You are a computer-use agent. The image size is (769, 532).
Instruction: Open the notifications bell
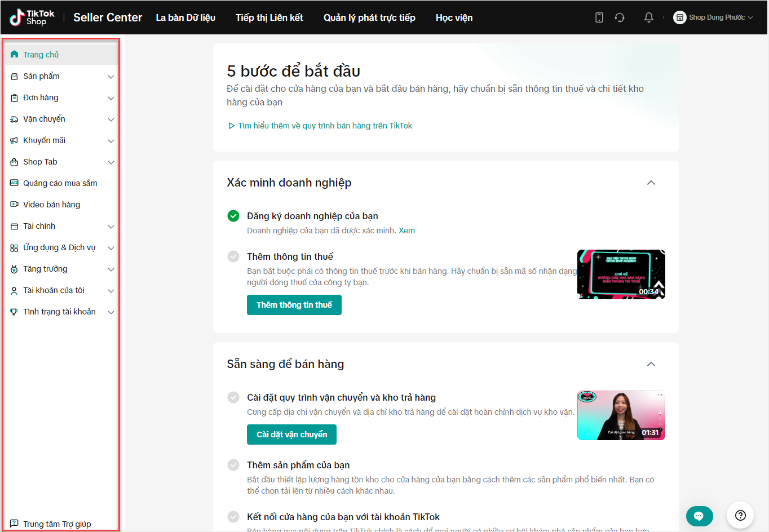(649, 17)
